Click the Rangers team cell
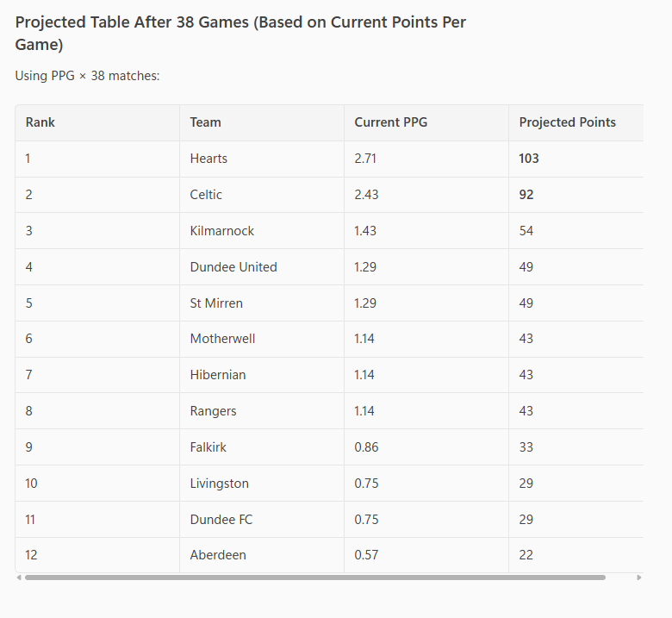Viewport: 672px width, 618px height. 213,411
